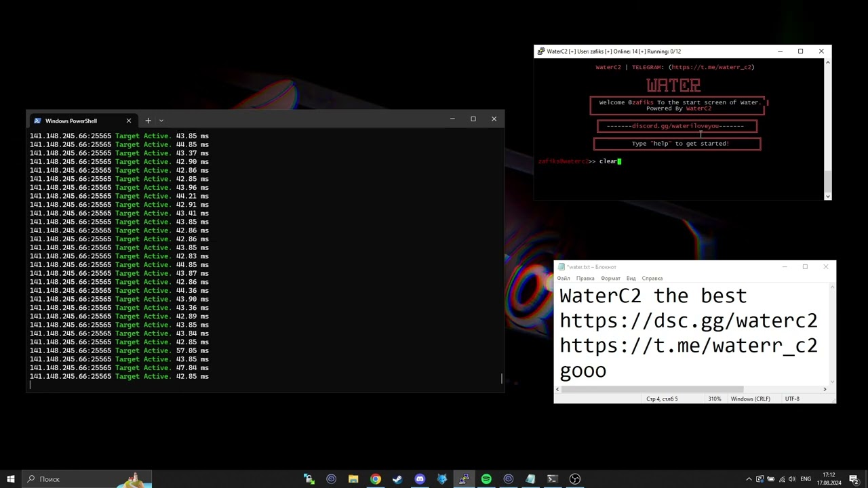Screen dimensions: 868x488
Task: Click the Notepad horizontal scrollbar thumb
Action: (x=652, y=389)
